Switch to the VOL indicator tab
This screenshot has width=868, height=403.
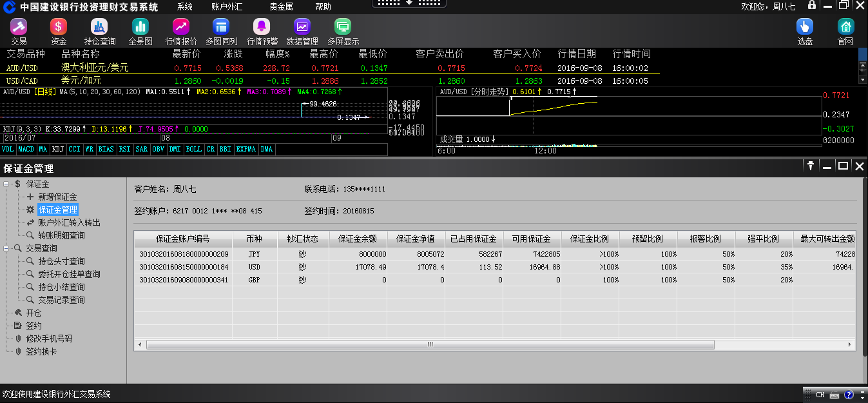[x=8, y=150]
